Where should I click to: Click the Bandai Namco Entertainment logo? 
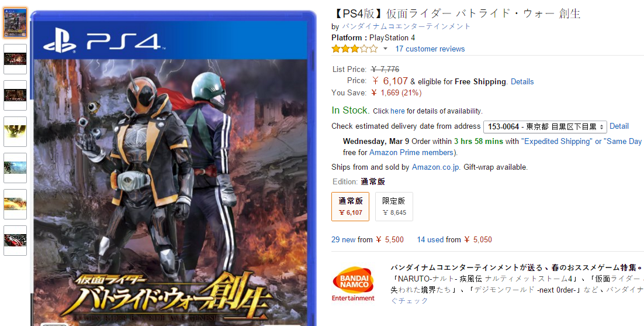353,284
